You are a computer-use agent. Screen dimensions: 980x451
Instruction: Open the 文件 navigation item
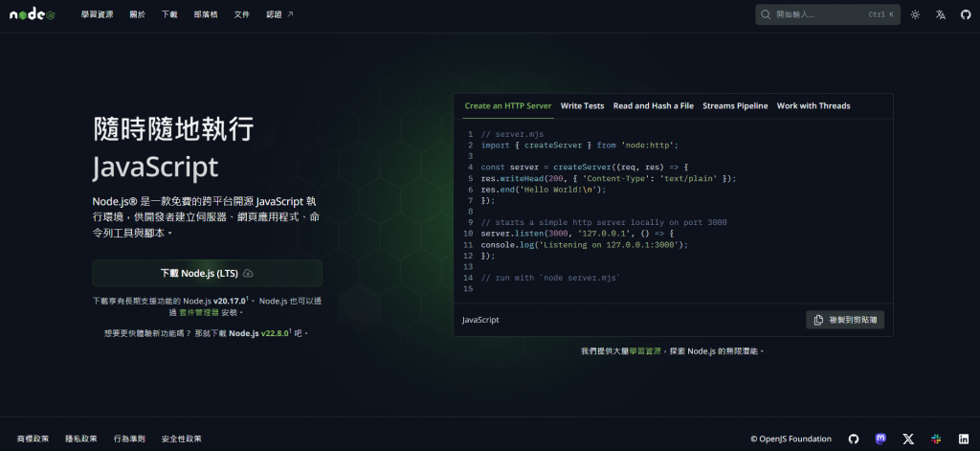point(242,14)
